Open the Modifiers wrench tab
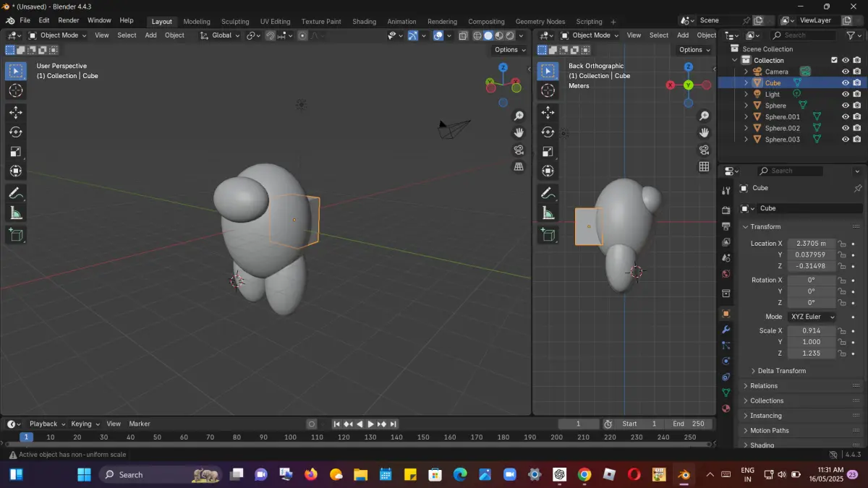Screen dimensions: 868x488 726,330
